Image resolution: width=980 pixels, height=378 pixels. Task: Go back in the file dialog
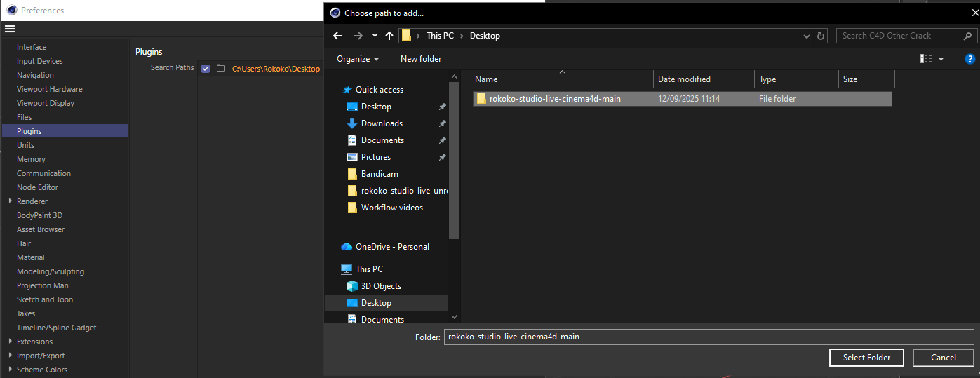click(337, 36)
